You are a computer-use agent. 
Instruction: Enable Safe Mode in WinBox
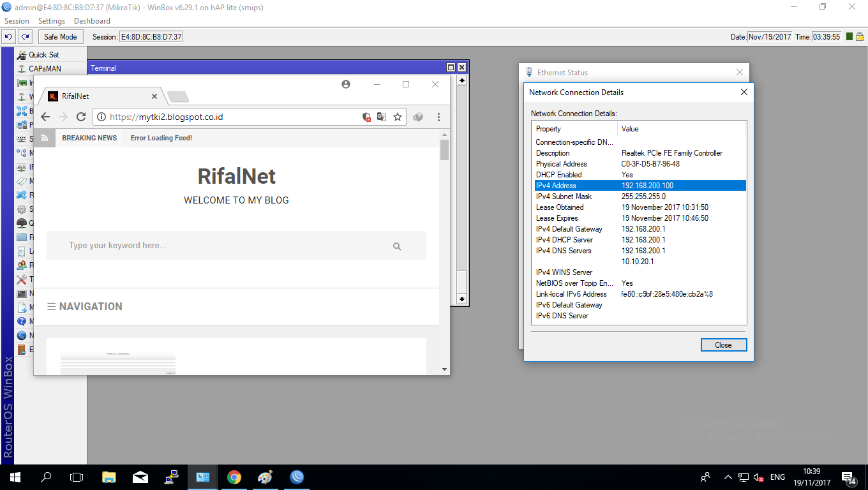(60, 36)
